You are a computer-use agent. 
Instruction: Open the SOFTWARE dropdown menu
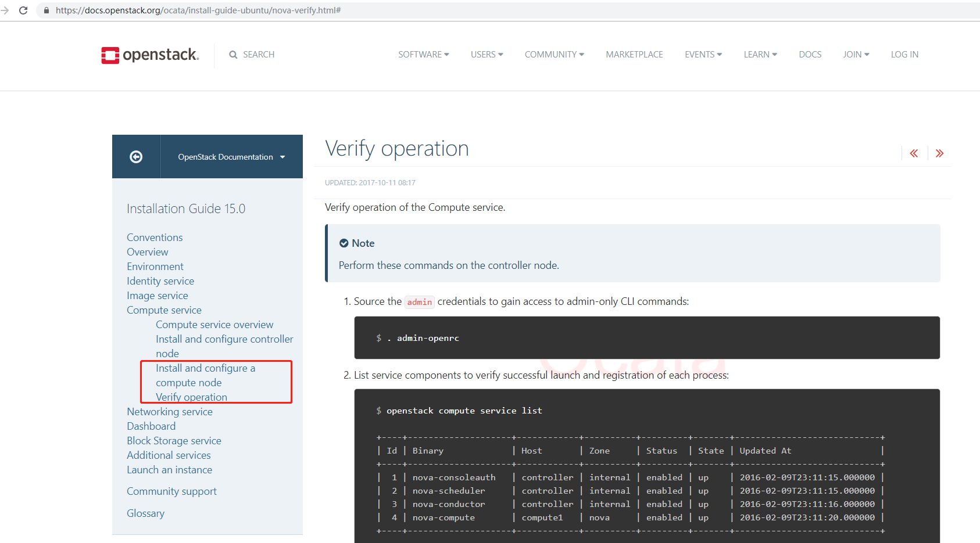coord(423,54)
